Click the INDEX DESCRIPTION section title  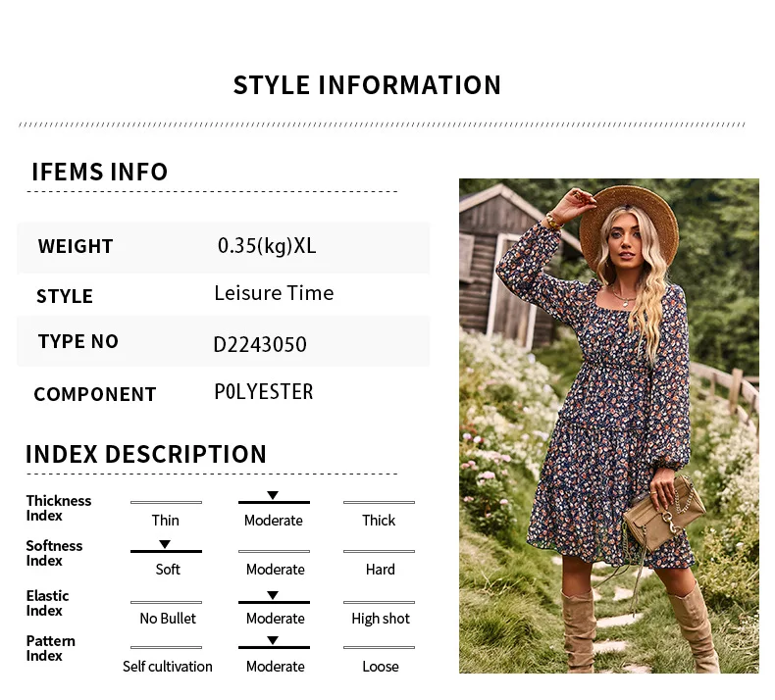pos(146,454)
